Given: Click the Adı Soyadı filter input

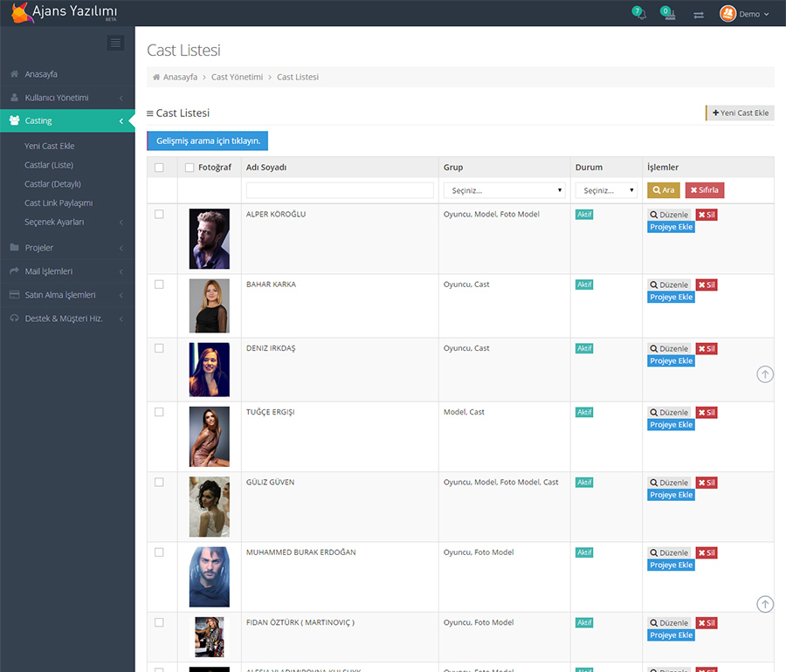Looking at the screenshot, I should (340, 190).
